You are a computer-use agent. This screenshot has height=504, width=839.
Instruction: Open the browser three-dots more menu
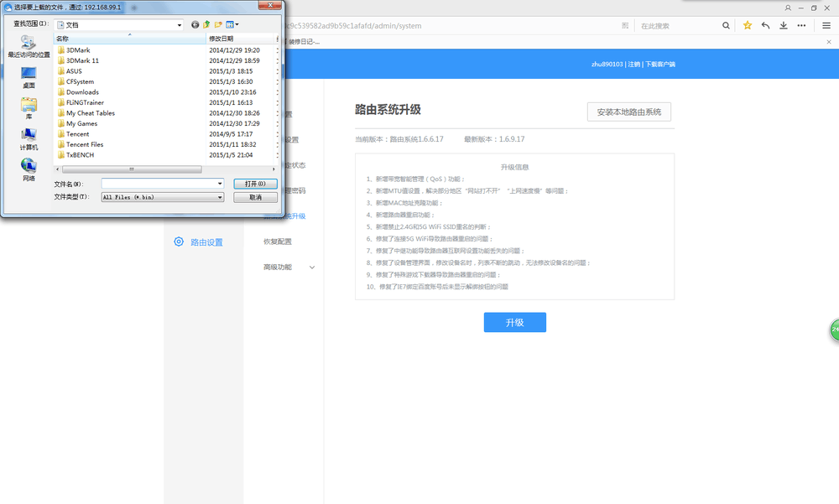801,25
